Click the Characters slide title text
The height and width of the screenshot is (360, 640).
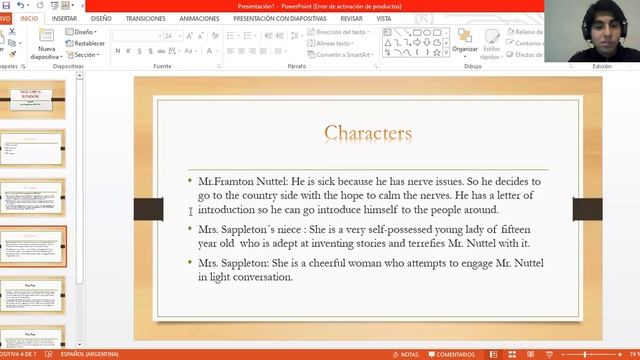[x=368, y=133]
